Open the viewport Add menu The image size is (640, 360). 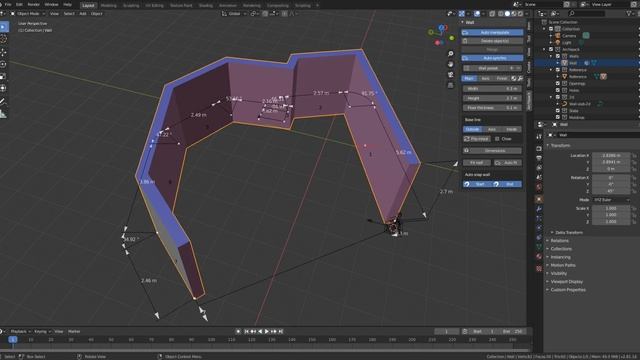82,13
